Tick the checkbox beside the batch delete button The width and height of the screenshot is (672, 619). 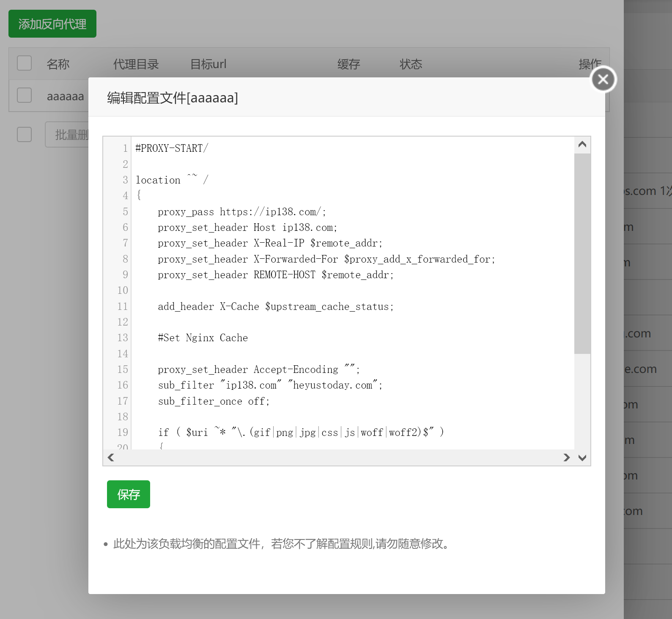tap(25, 134)
